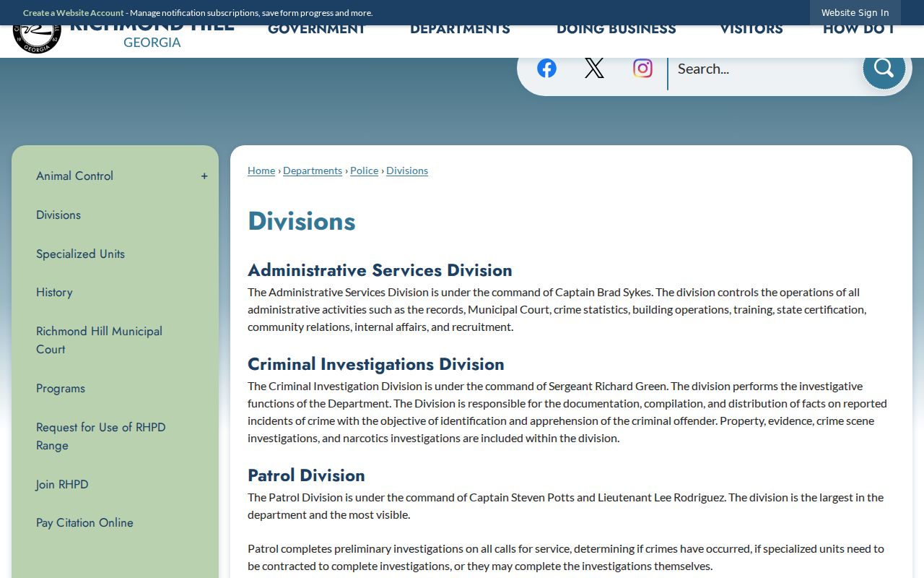The image size is (924, 578).
Task: Open the Doing Business menu
Action: click(x=616, y=30)
